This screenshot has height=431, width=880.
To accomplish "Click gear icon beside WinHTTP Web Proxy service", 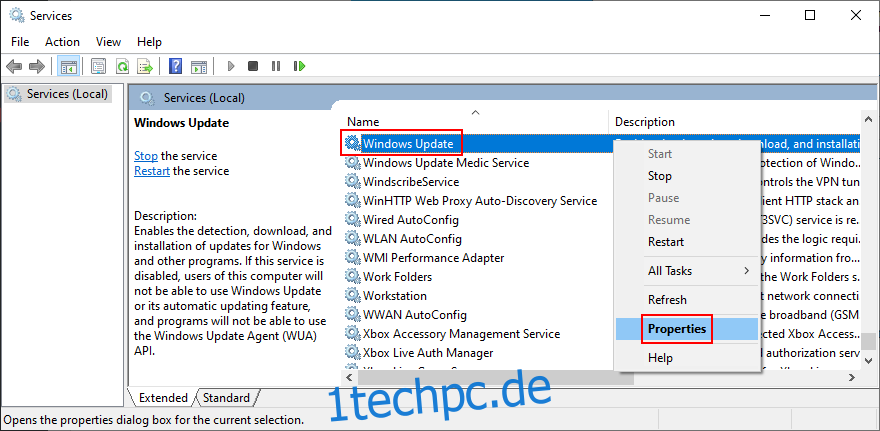I will (x=352, y=200).
